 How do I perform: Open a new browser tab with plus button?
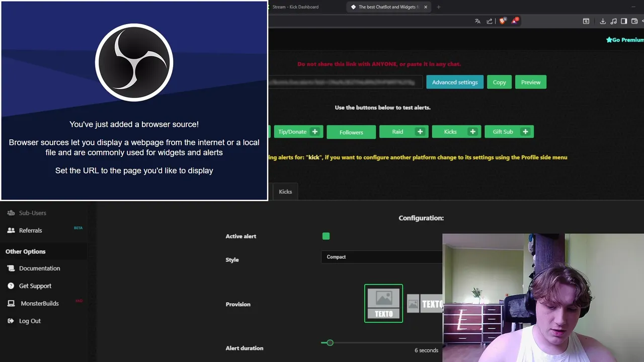point(439,7)
